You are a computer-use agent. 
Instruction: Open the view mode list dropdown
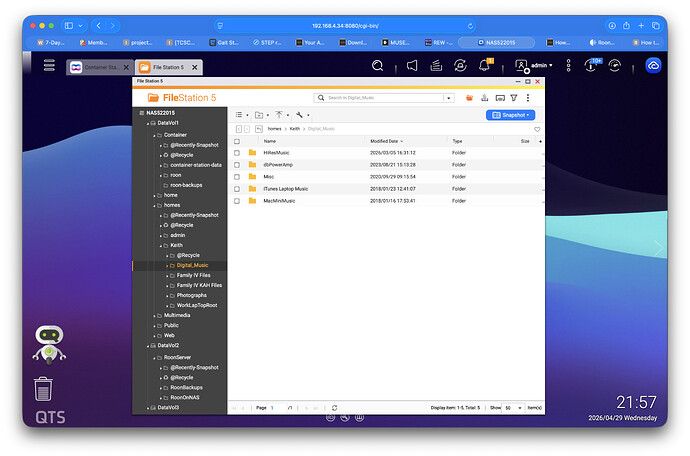pos(242,115)
